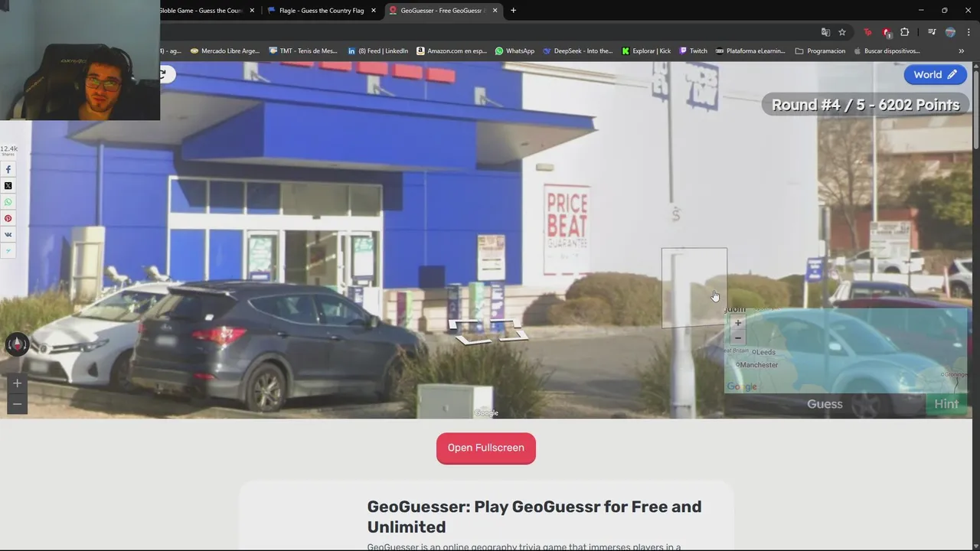
Task: Open the red Tp extension icon
Action: [x=867, y=32]
